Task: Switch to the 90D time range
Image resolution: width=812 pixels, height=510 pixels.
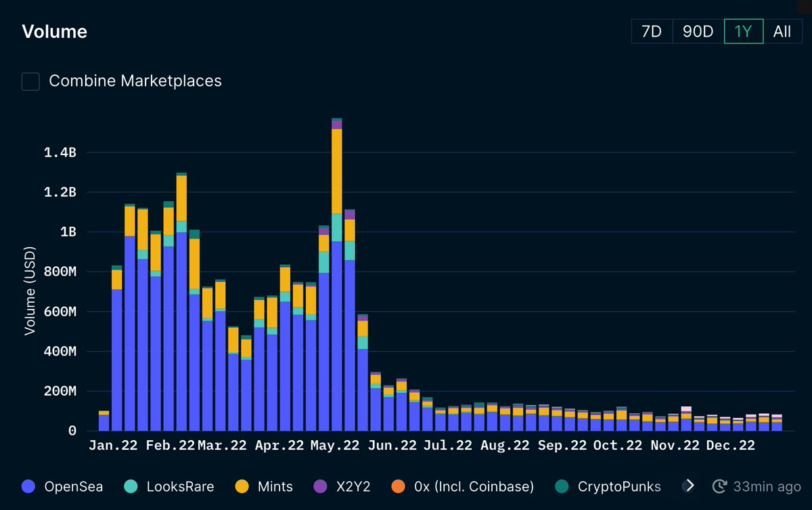Action: pyautogui.click(x=698, y=32)
